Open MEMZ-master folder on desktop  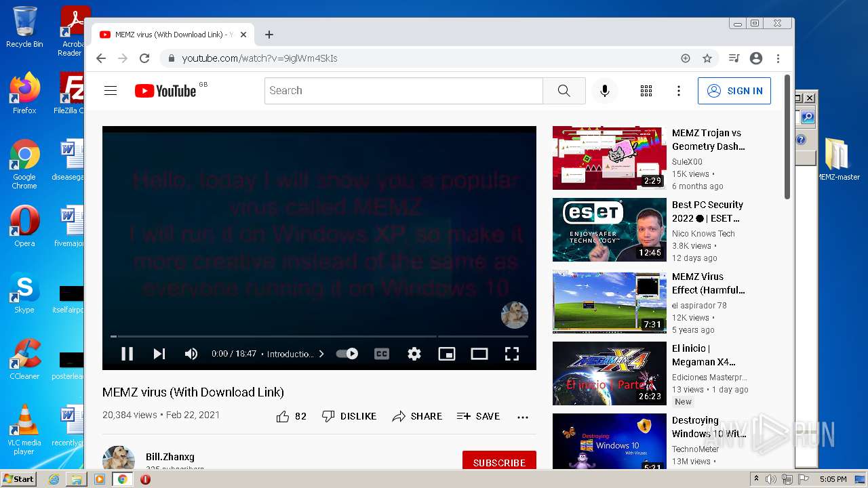pyautogui.click(x=838, y=160)
